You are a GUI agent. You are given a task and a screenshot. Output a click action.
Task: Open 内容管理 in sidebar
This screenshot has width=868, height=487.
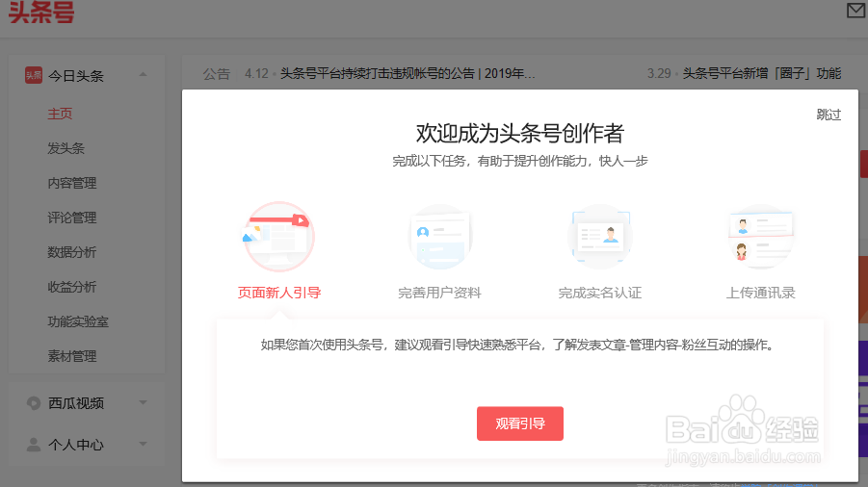tap(72, 183)
